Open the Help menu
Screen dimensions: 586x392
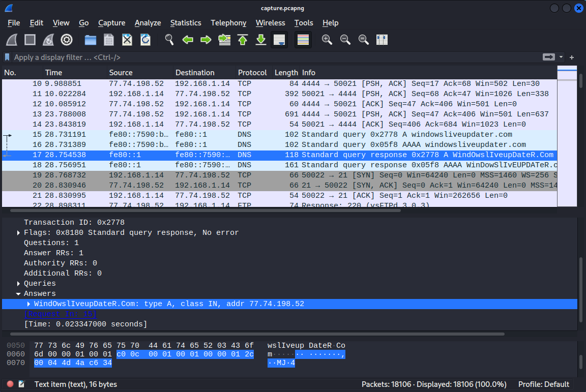[x=330, y=23]
